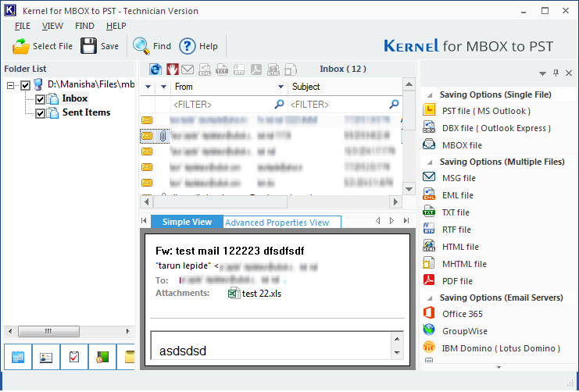Open the saving panel options dropdown arrow
579x392 pixels.
coord(542,73)
